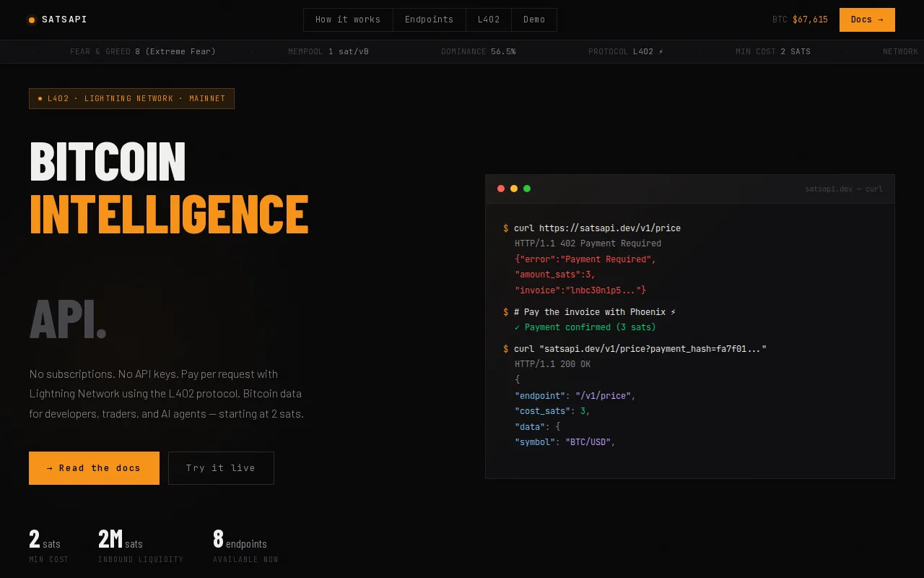Click the Pay the invoice with Phoenix comment
This screenshot has height=578, width=924.
point(590,312)
